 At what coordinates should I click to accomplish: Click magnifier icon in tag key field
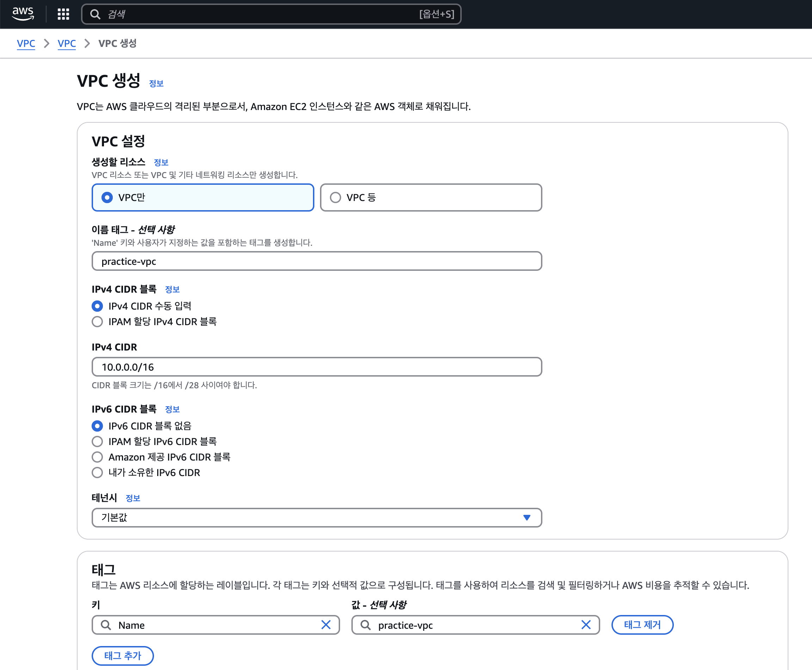[x=106, y=625]
